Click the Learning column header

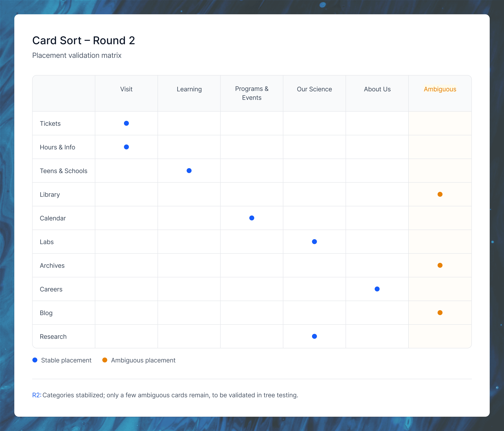coord(189,89)
